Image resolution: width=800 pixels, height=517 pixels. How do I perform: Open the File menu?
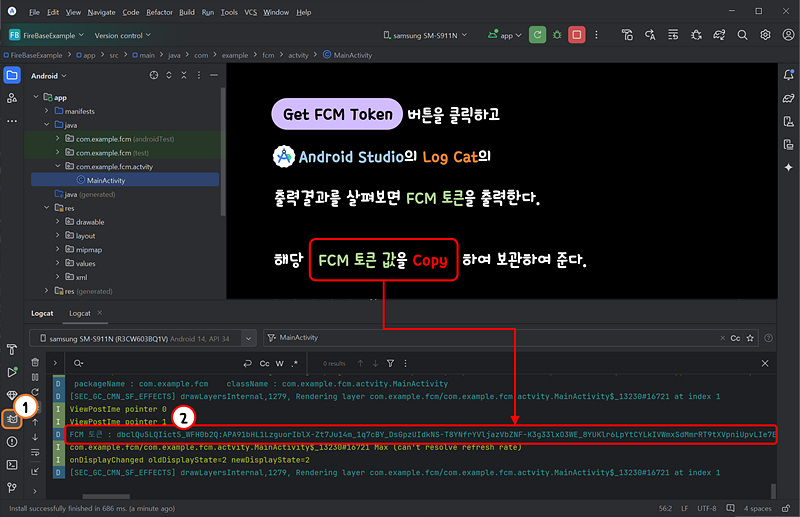tap(34, 12)
